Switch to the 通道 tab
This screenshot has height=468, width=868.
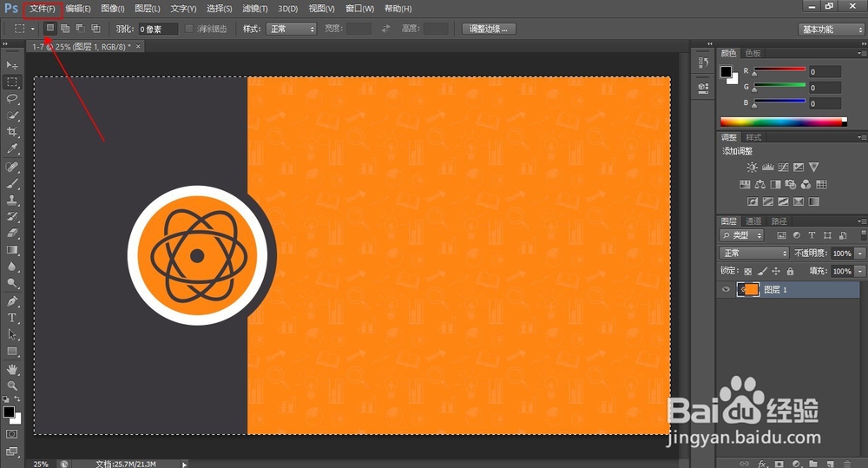pos(754,221)
